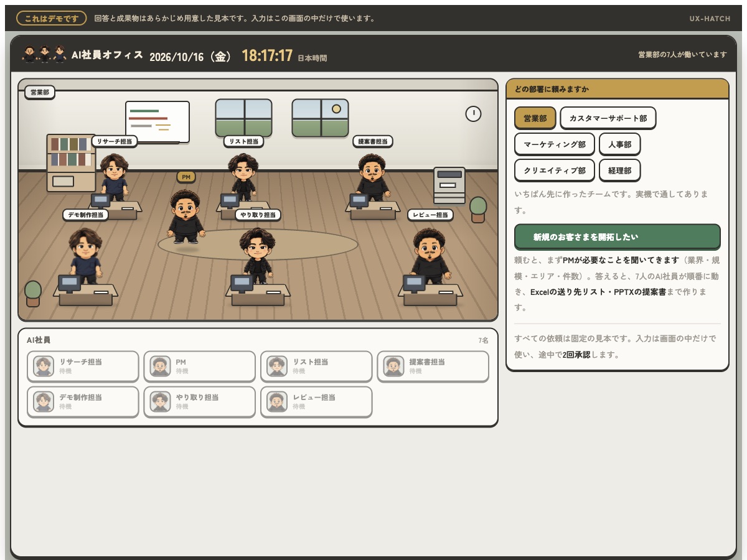
Task: Click the 営業部の7人が働いています status text
Action: [x=682, y=55]
